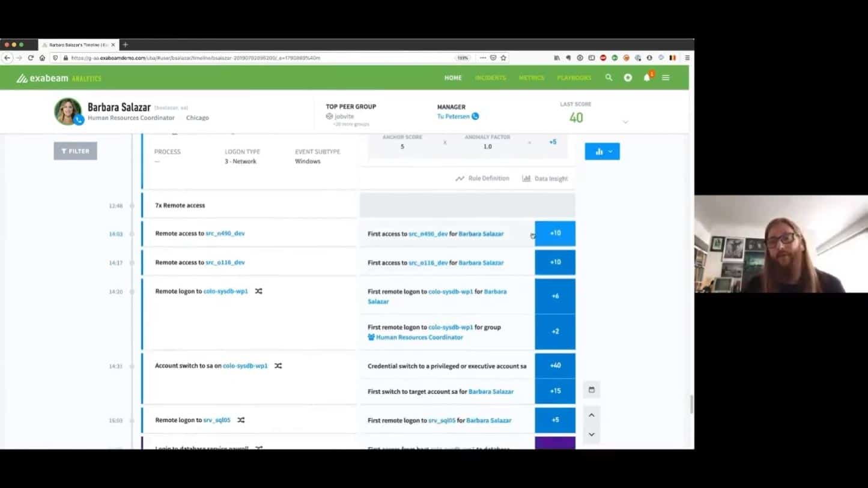This screenshot has width=868, height=488.
Task: Click the jobvite peer group icon
Action: [329, 116]
